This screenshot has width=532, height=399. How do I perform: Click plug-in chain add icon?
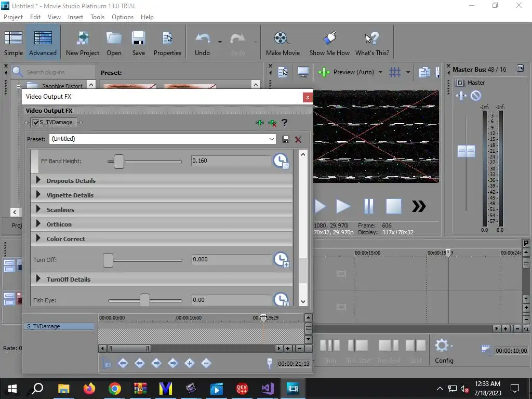(260, 123)
